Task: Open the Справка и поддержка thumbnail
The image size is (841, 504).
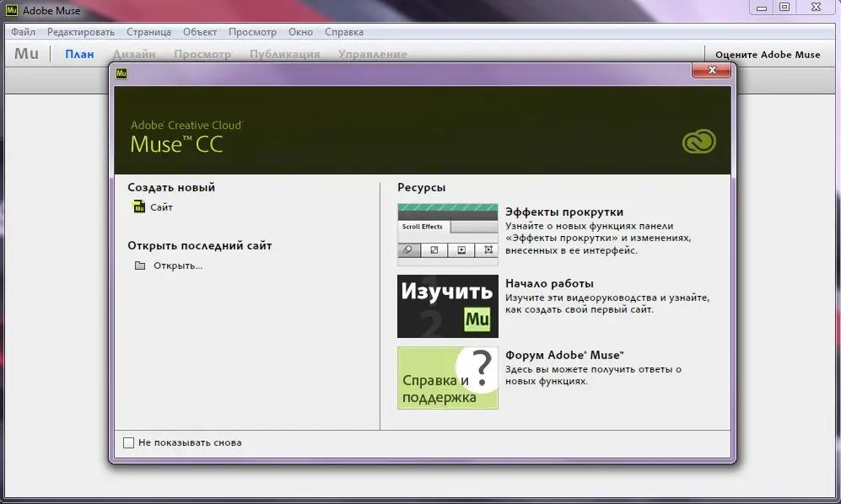Action: click(x=447, y=378)
